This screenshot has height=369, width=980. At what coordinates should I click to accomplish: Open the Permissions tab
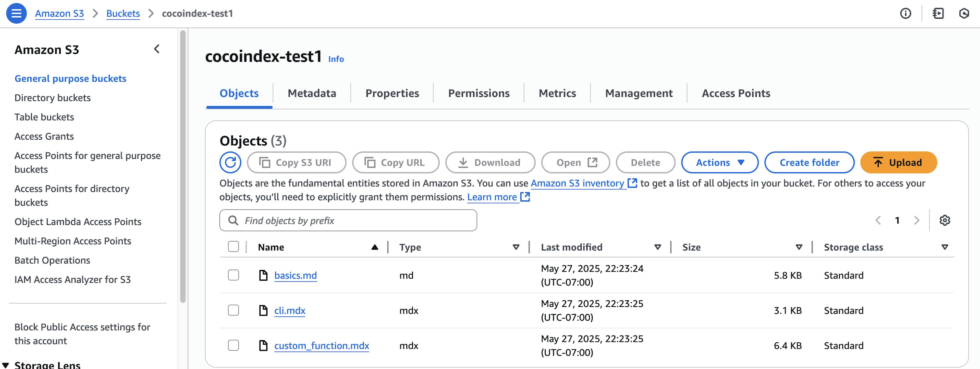click(x=479, y=93)
